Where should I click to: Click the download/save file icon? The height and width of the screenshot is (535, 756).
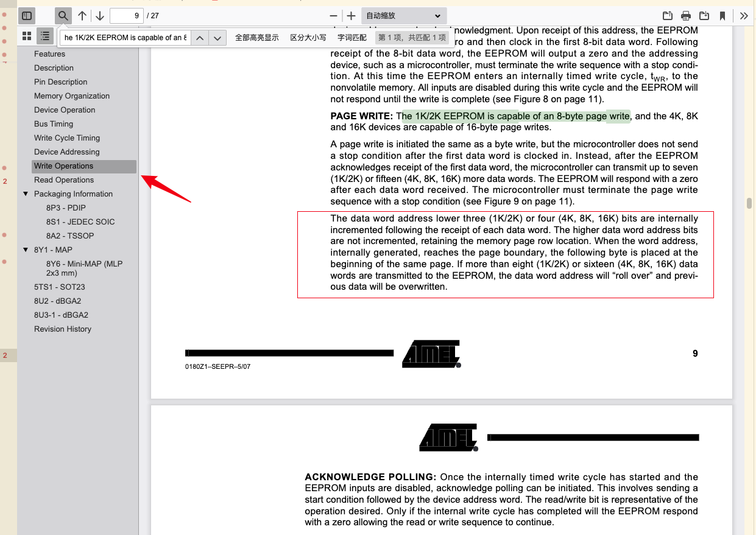coord(704,16)
